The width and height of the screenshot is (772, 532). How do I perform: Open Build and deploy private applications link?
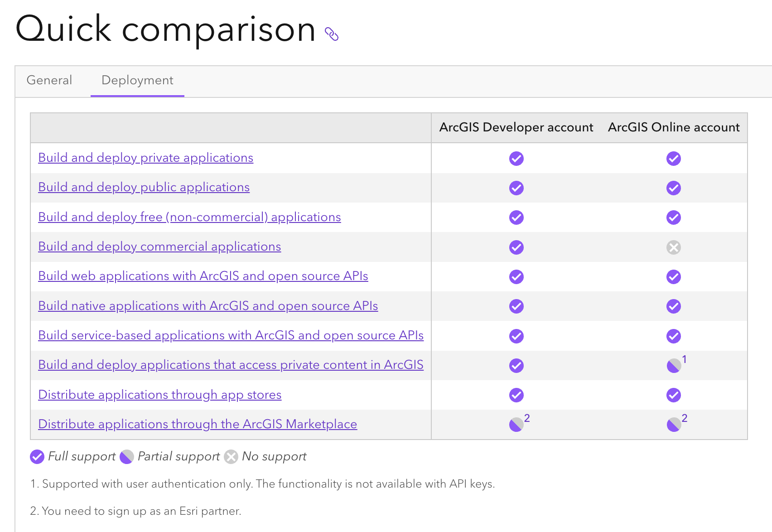pos(145,158)
